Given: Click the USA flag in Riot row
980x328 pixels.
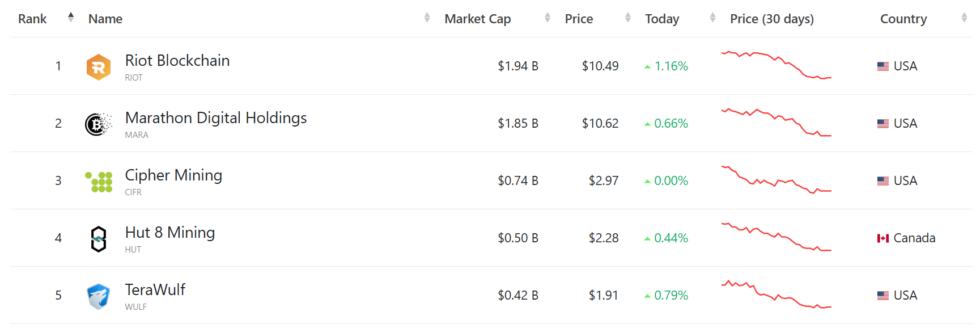Looking at the screenshot, I should tap(883, 66).
